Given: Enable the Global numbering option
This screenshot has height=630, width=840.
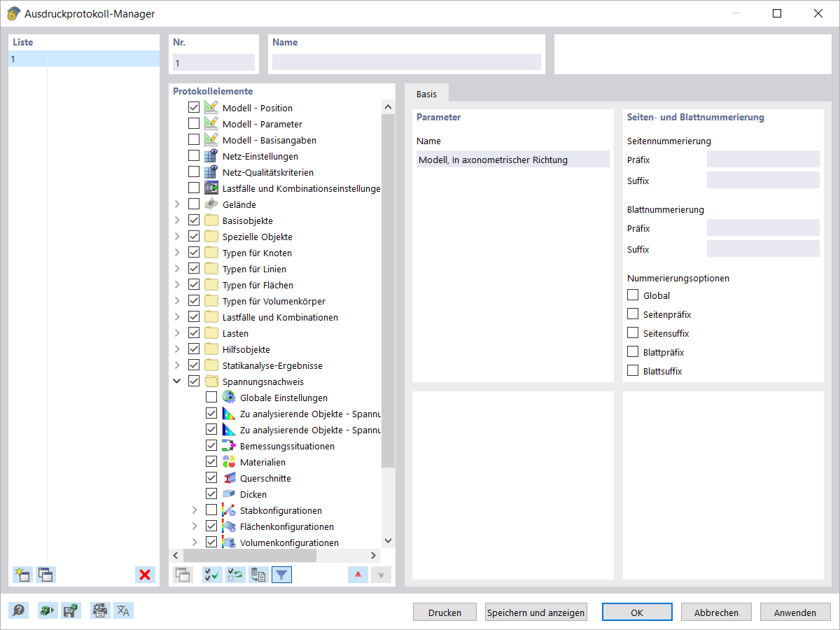Looking at the screenshot, I should tap(633, 295).
